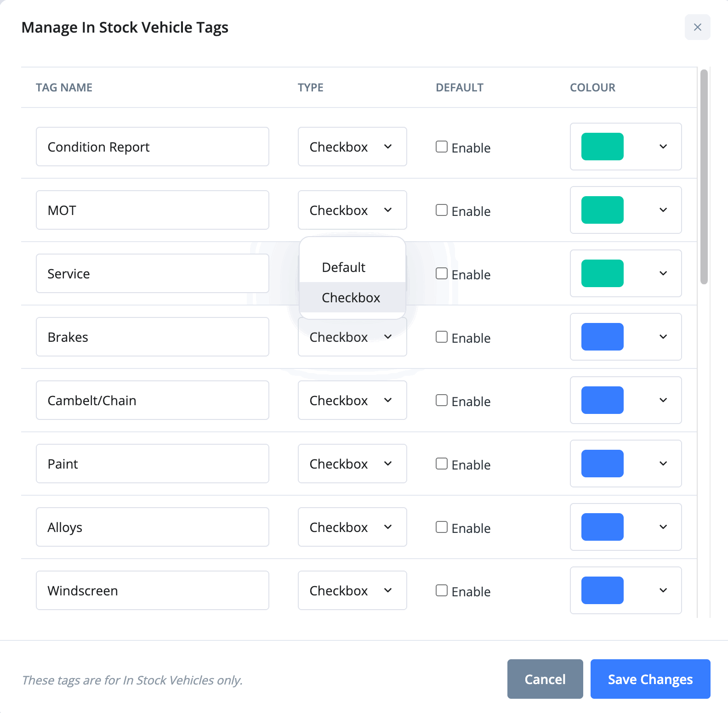Click the green colour swatch for MOT

click(x=602, y=210)
